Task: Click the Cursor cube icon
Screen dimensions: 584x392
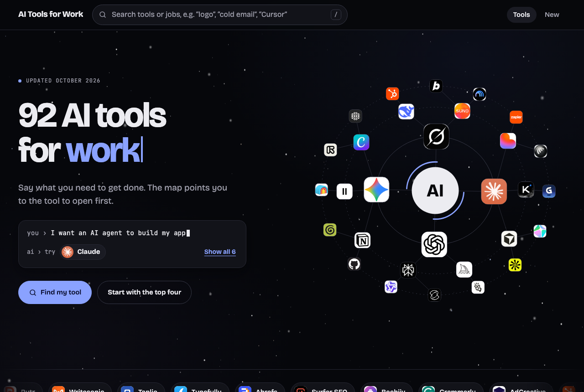Action: click(509, 238)
